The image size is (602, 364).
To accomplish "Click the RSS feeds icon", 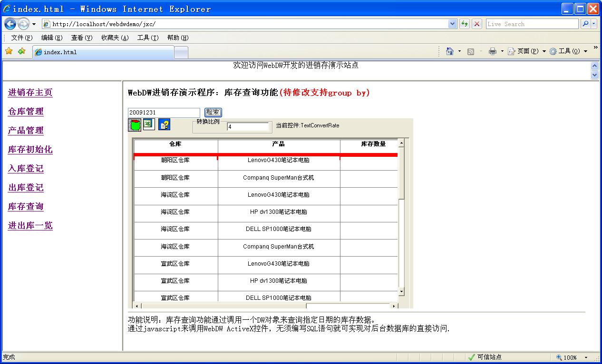I will [x=471, y=51].
